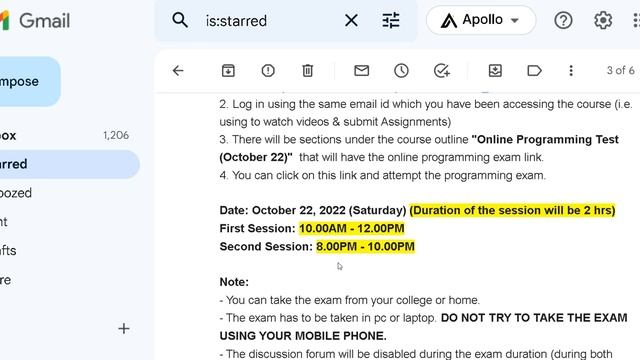This screenshot has width=640, height=360.
Task: Click 'Duration of the session will be 2 hrs'
Action: tap(512, 210)
